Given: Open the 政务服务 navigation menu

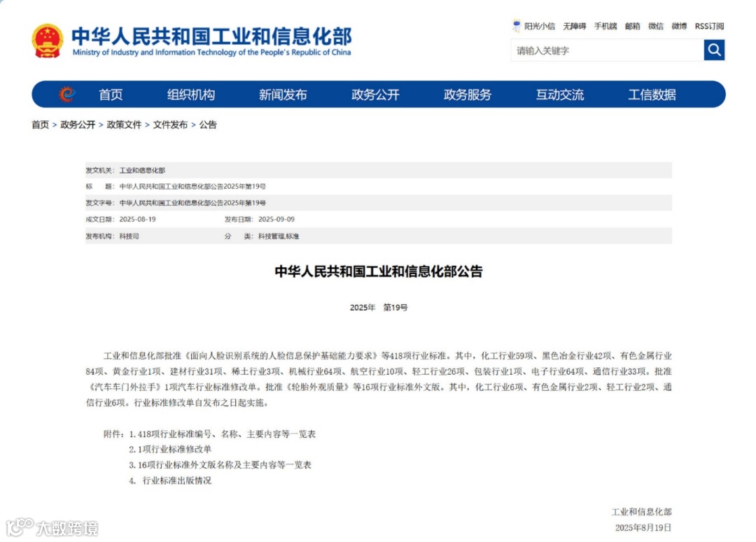Looking at the screenshot, I should click(467, 94).
